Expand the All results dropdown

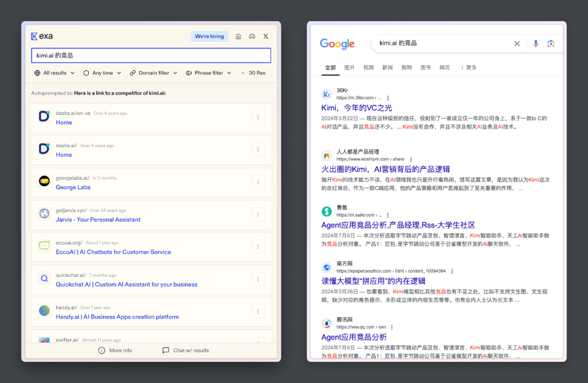54,73
